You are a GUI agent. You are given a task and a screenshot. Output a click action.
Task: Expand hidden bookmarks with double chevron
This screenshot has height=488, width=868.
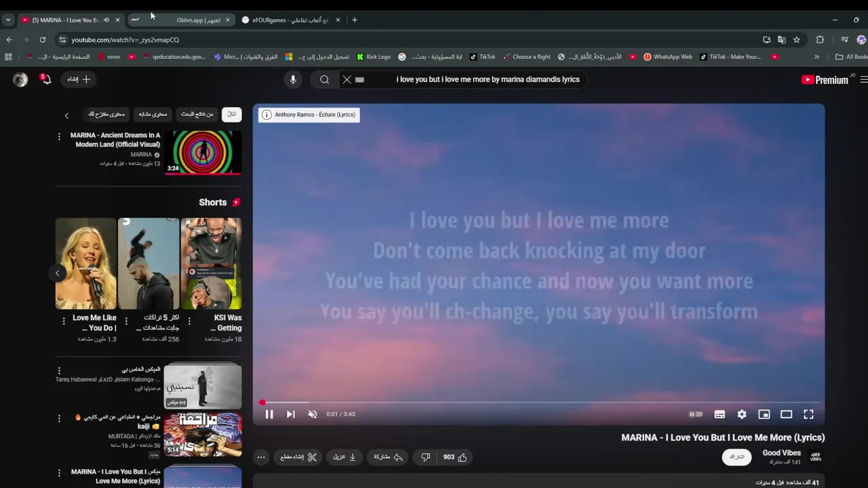[x=816, y=57]
